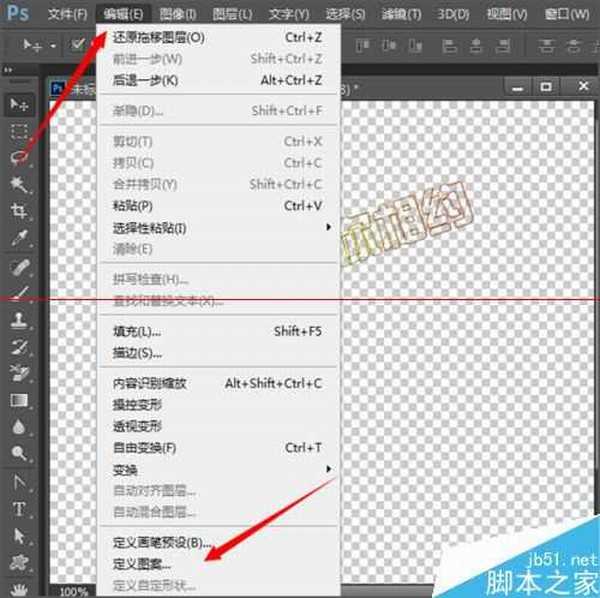The width and height of the screenshot is (600, 598).
Task: Choose 定义画笔预设(B)... menu entry
Action: tap(218, 543)
